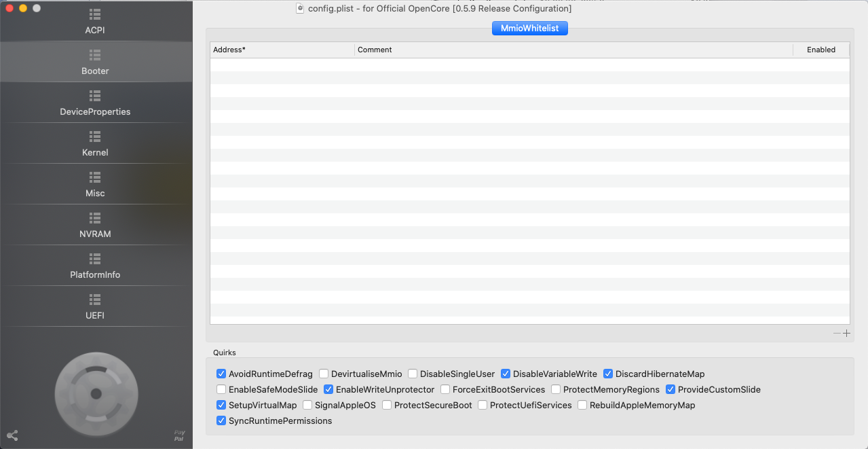Switch to NVRAM sidebar section
The height and width of the screenshot is (449, 868).
[95, 226]
